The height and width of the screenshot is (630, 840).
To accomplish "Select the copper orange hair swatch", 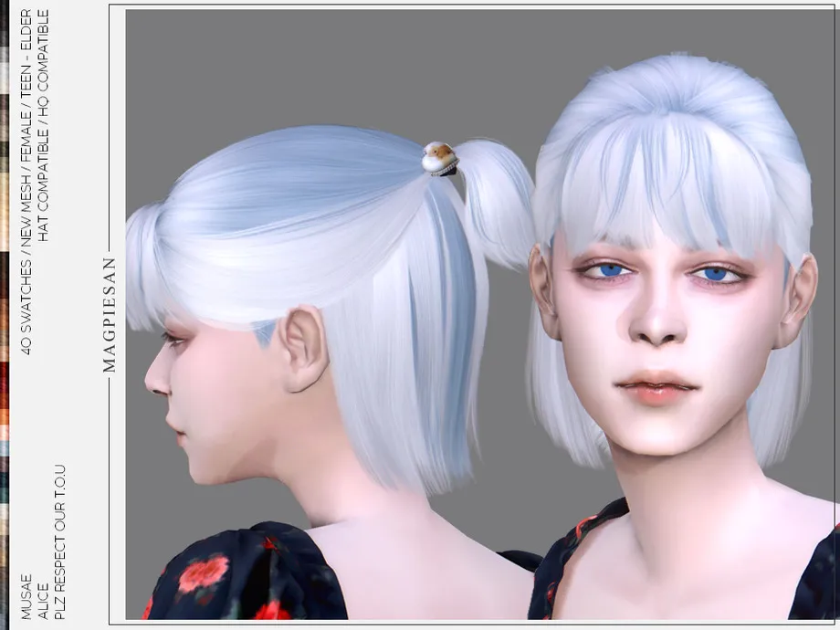I will pyautogui.click(x=5, y=420).
